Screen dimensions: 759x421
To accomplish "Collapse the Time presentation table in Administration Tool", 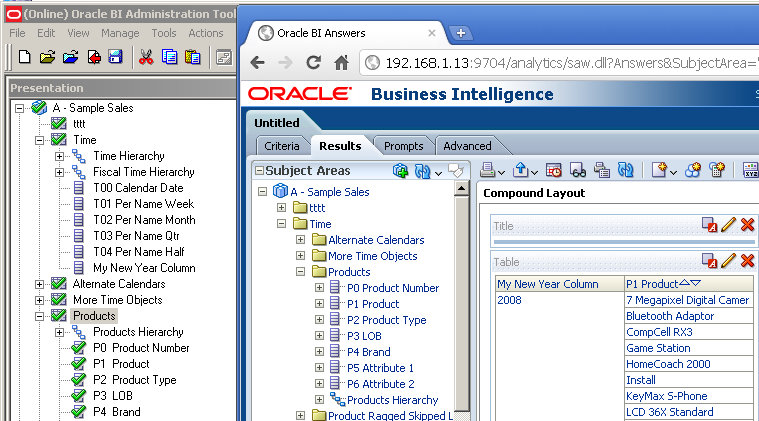I will (x=39, y=140).
